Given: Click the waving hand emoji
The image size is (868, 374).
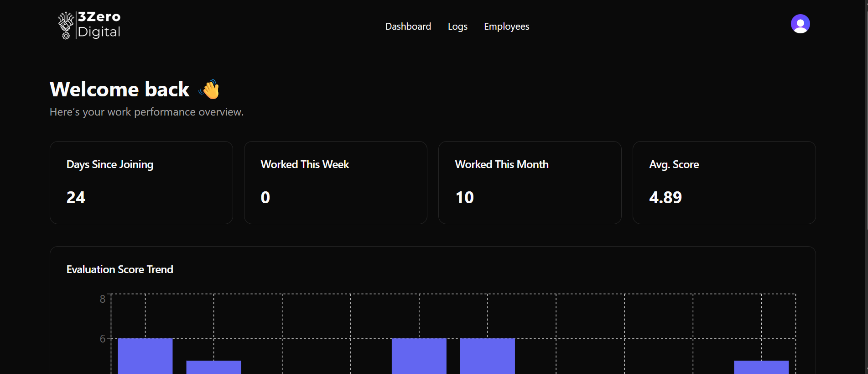Looking at the screenshot, I should point(209,89).
